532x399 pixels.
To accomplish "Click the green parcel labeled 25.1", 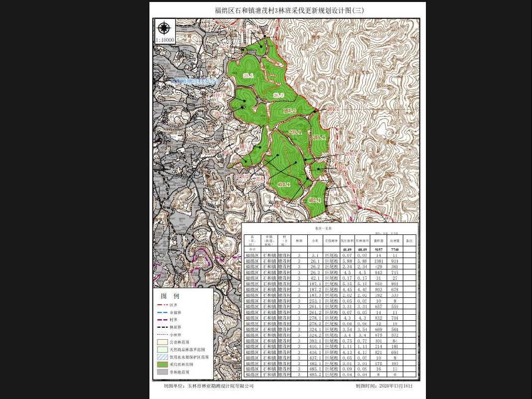I will tap(248, 76).
